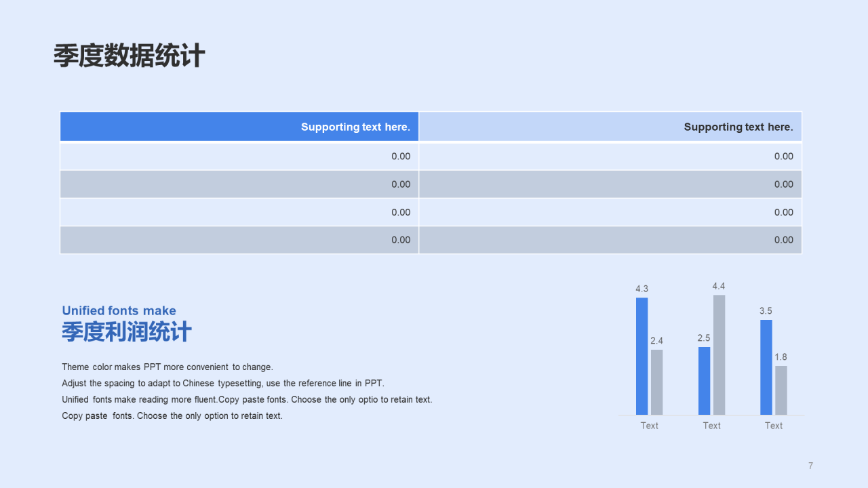Click the 'Unified fonts make' subtitle

(x=119, y=310)
